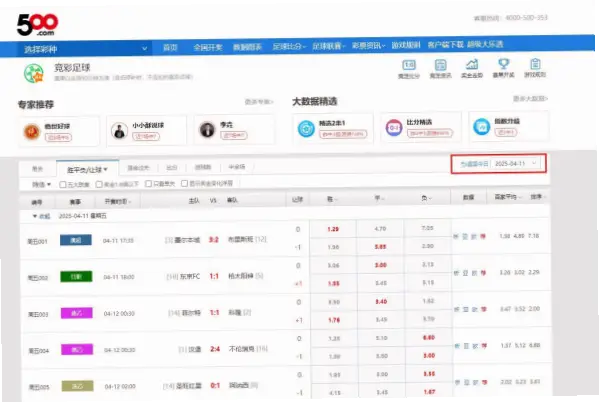This screenshot has width=599, height=402.
Task: Open 客户端下载 in the navigation bar
Action: pos(445,45)
